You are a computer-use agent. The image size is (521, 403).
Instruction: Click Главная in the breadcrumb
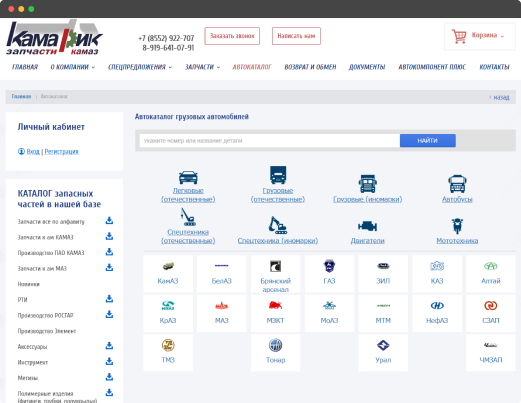[x=21, y=96]
